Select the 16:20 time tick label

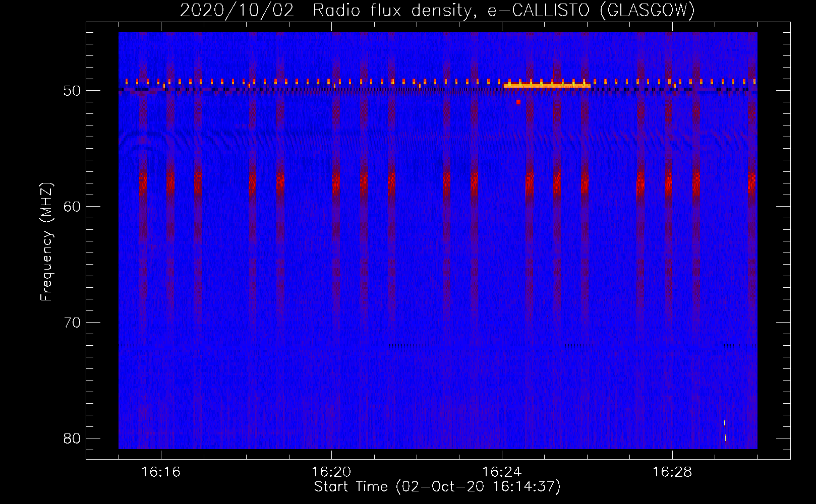331,472
